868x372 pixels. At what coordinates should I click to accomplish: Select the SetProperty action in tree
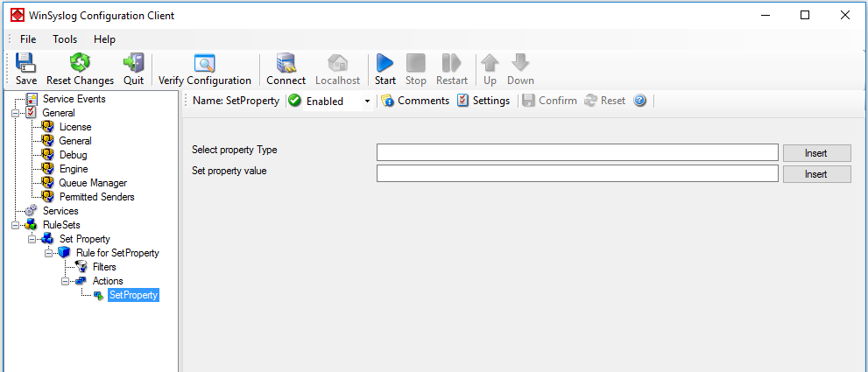(133, 295)
